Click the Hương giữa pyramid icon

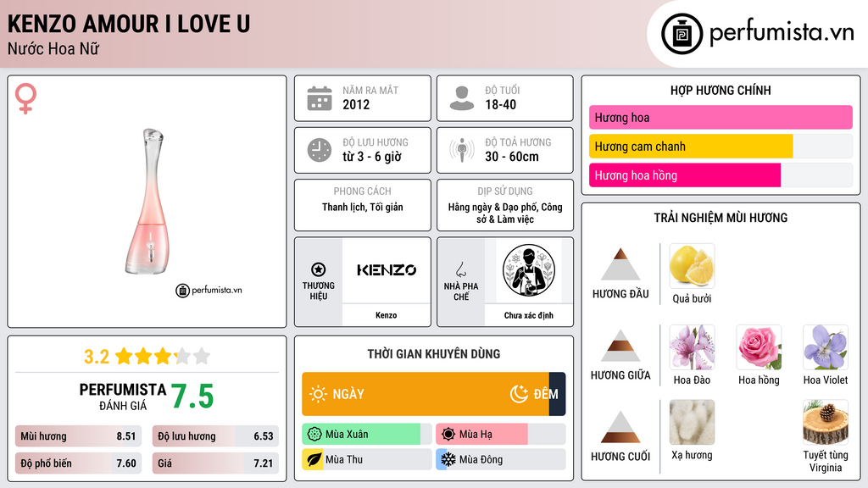point(620,346)
